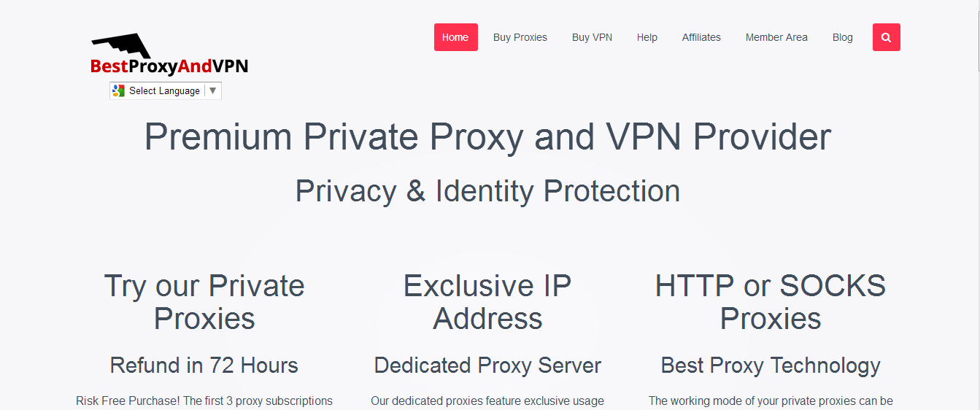Open the Blog navigation link
The height and width of the screenshot is (410, 980).
click(842, 37)
